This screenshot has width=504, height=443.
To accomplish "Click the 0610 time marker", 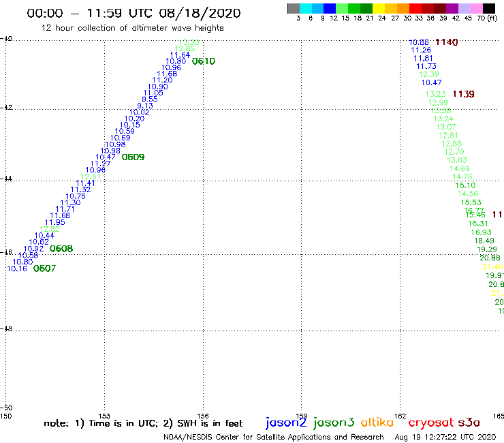I will (x=204, y=61).
